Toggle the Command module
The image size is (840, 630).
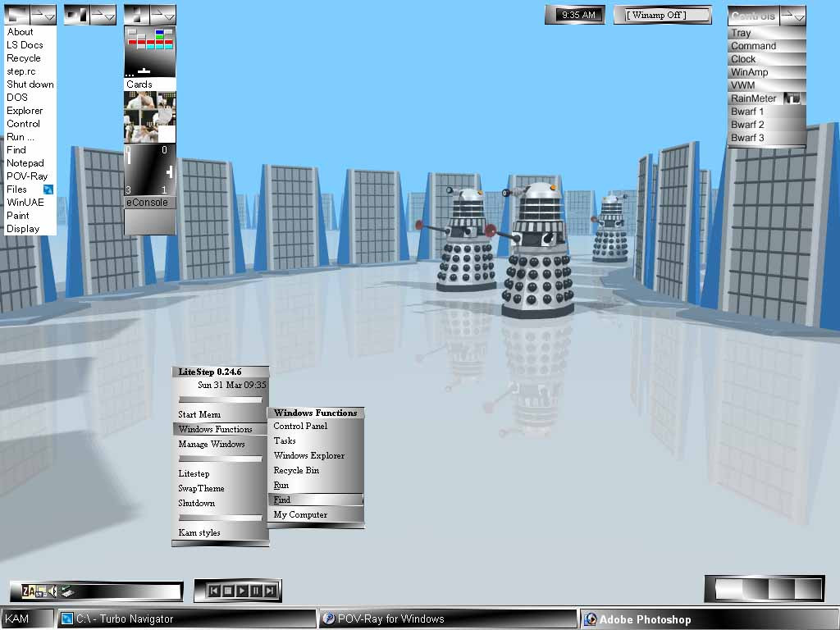[767, 46]
